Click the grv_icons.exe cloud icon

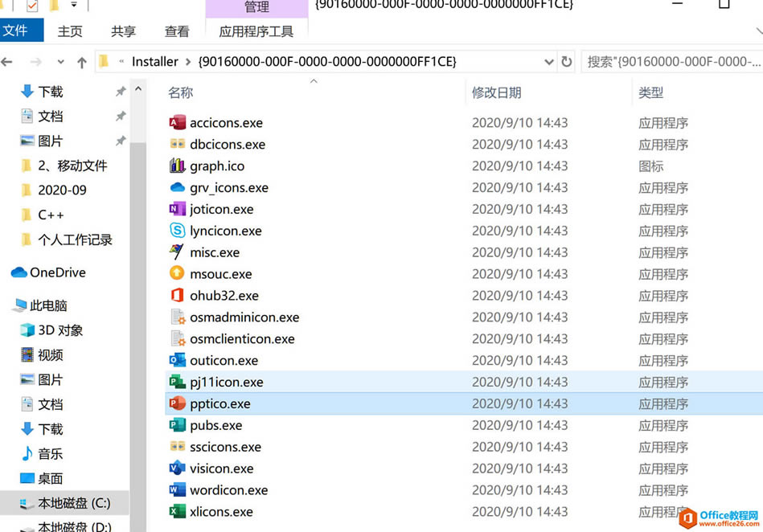(177, 187)
